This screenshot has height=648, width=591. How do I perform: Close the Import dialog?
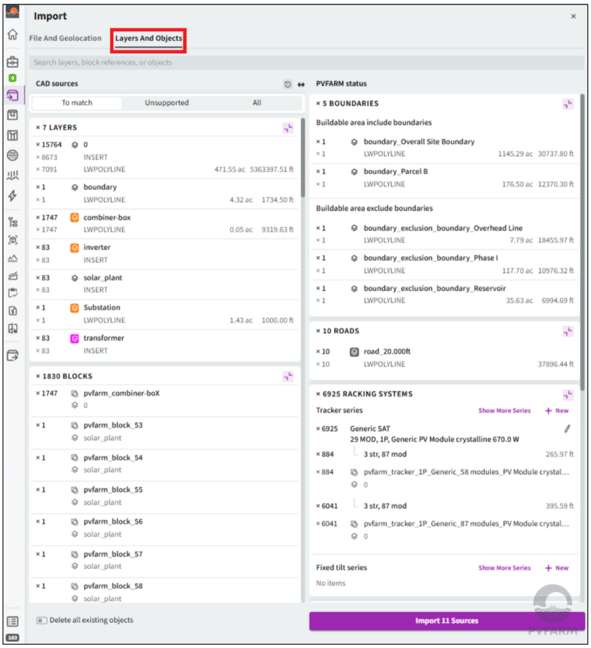[573, 16]
